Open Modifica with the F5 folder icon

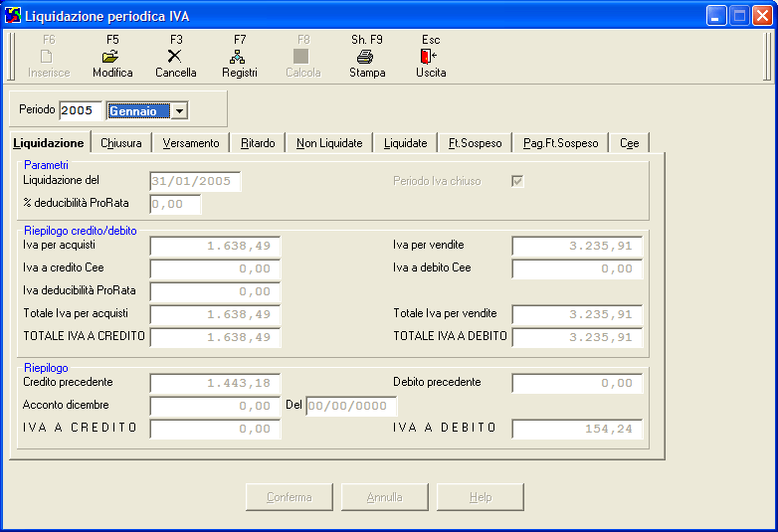click(x=111, y=57)
